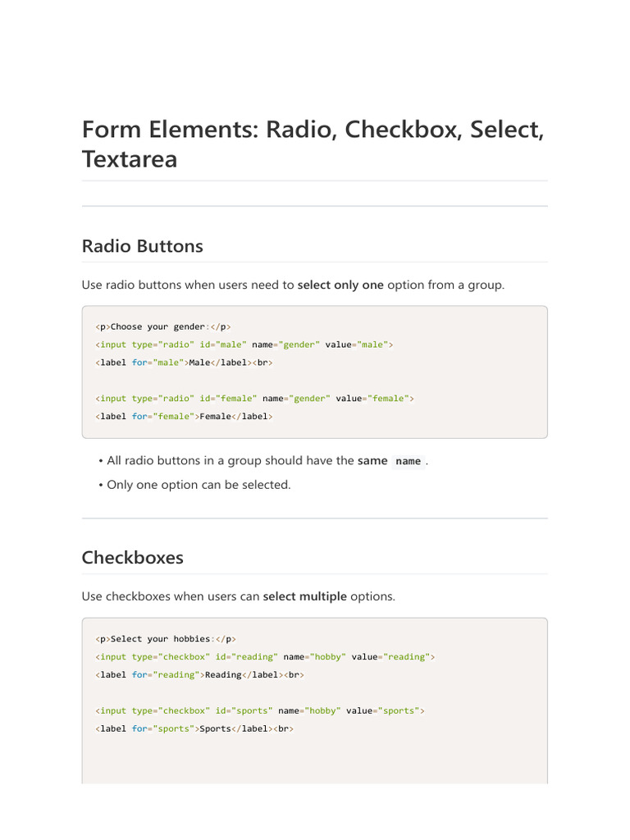Click the code line '<p>Choose your gender:</p>'
This screenshot has height=840, width=630.
[163, 326]
